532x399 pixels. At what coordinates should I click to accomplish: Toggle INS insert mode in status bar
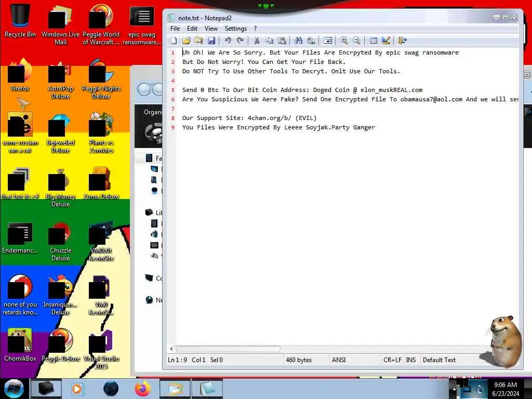tap(411, 360)
